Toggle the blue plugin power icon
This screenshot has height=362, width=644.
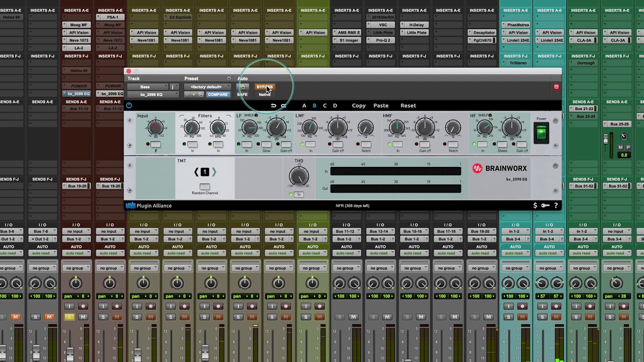tap(129, 106)
